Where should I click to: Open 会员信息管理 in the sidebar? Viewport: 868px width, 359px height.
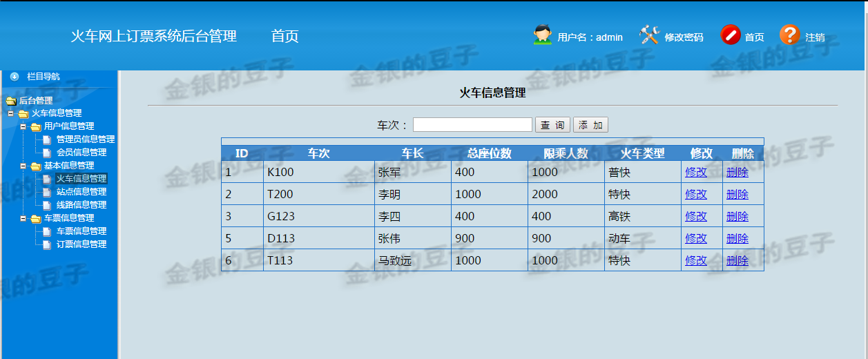tap(81, 153)
